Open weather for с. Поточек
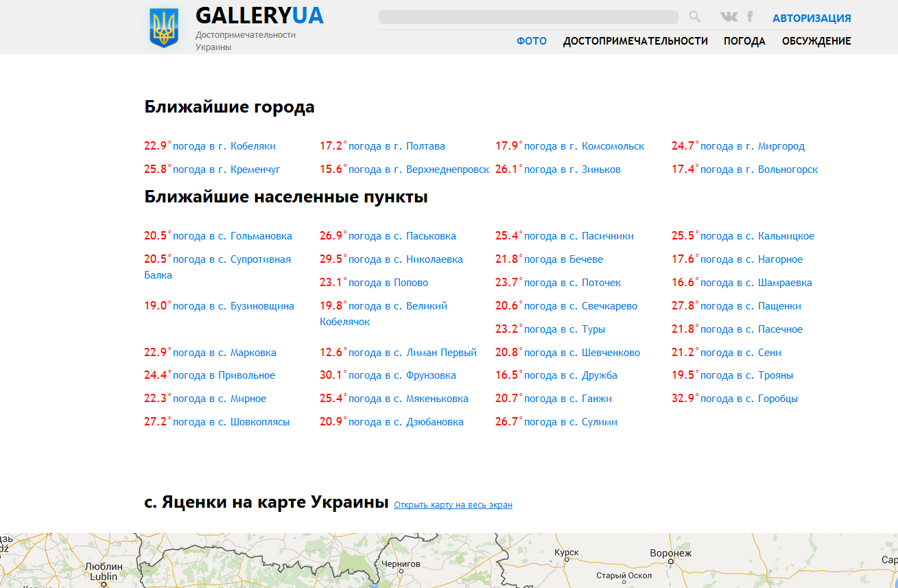 pos(572,283)
